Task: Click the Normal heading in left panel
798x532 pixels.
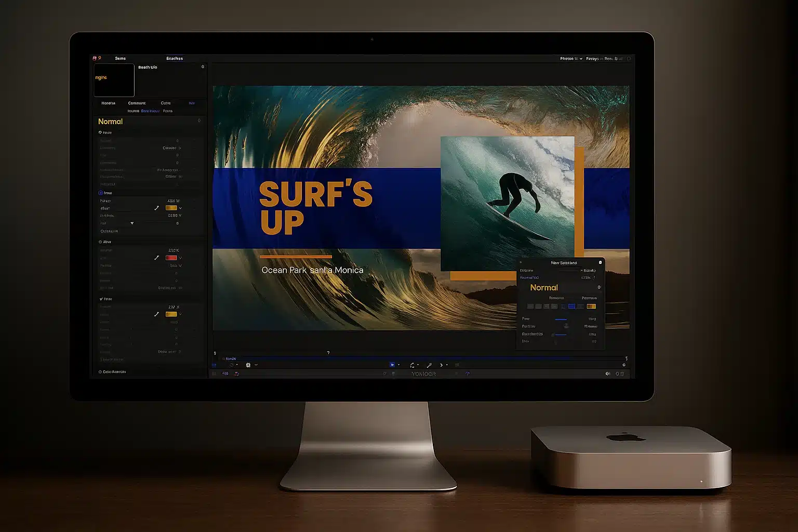Action: (111, 121)
